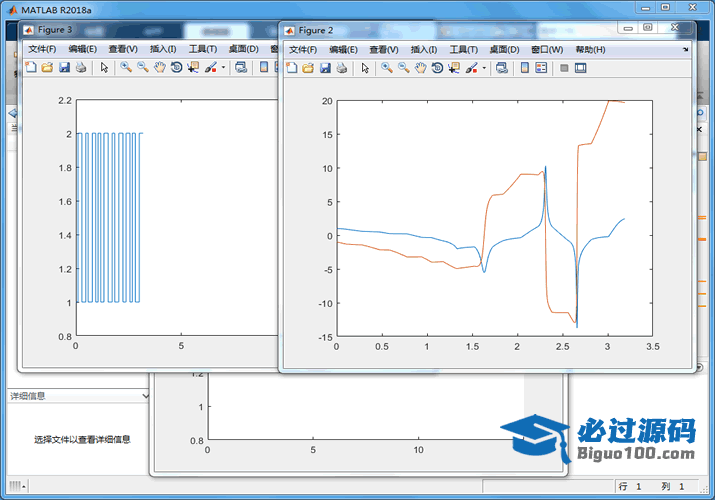715x500 pixels.
Task: Toggle Edit Plot arrow in Figure 2 toolbar
Action: click(x=365, y=68)
